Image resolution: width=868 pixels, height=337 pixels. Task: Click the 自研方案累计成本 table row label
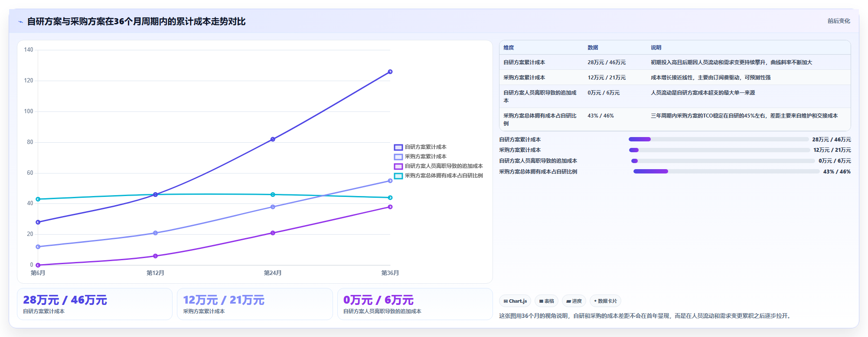coord(524,62)
